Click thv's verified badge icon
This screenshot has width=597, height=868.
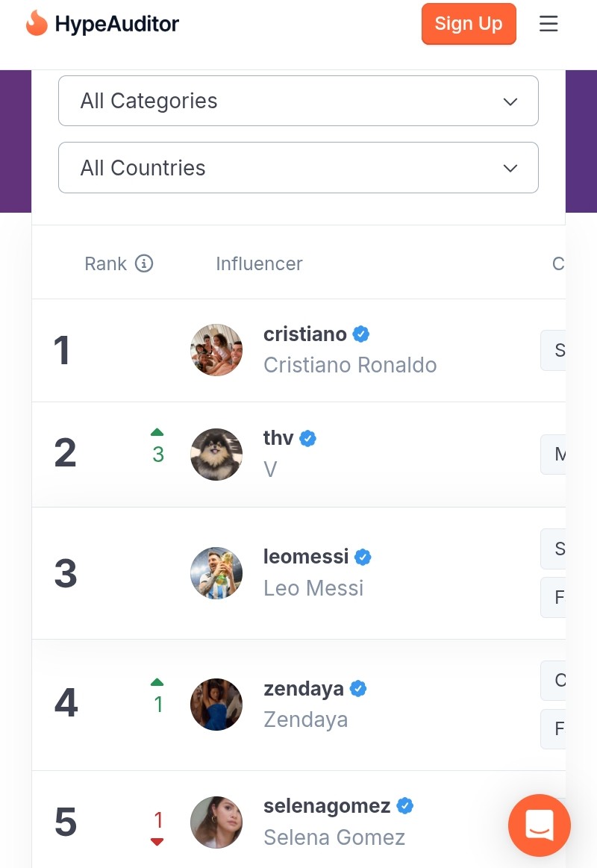point(308,438)
